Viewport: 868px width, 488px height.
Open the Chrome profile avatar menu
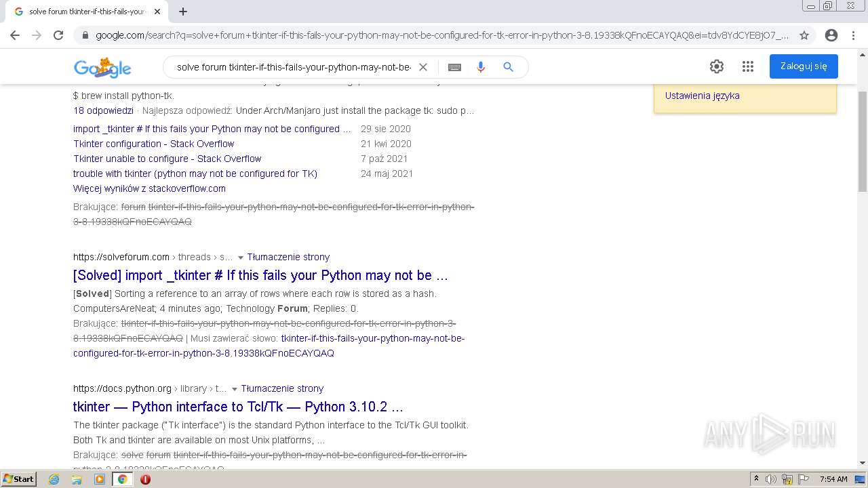coord(831,35)
